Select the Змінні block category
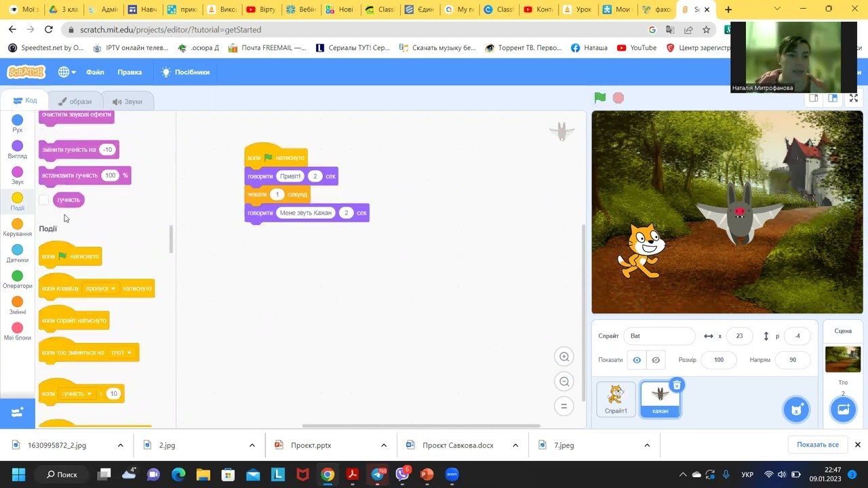This screenshot has width=868, height=488. pos(18,306)
